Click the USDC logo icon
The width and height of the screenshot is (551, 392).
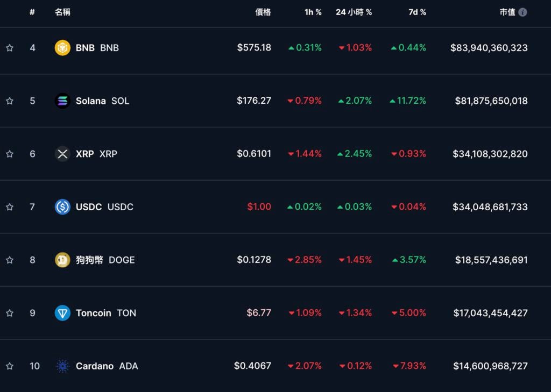point(62,206)
